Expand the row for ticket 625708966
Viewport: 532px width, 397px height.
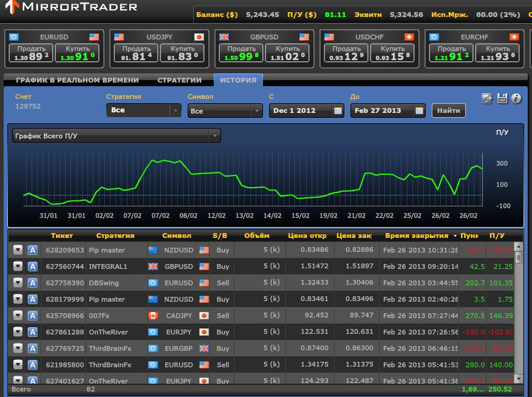click(18, 315)
